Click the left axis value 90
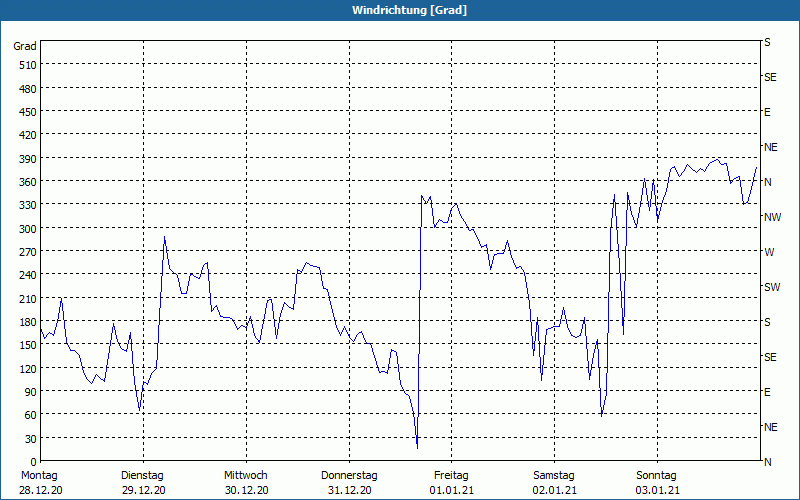The image size is (800, 500). point(30,392)
